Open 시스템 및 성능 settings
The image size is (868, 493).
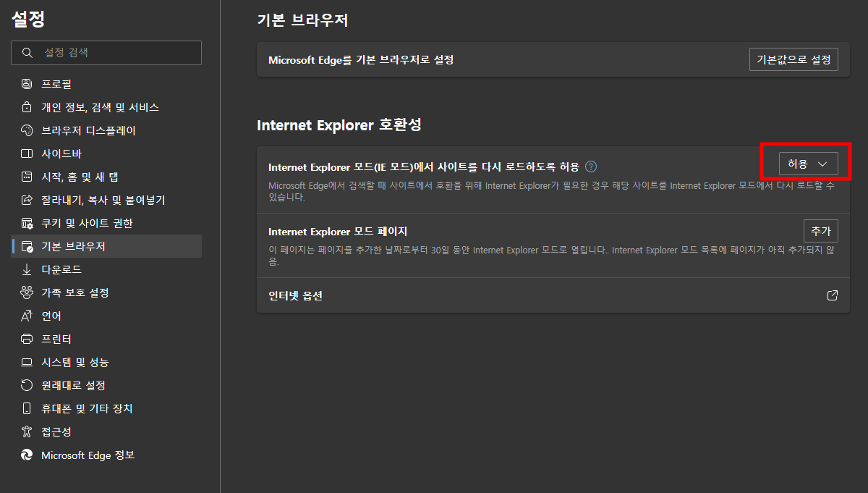coord(107,362)
